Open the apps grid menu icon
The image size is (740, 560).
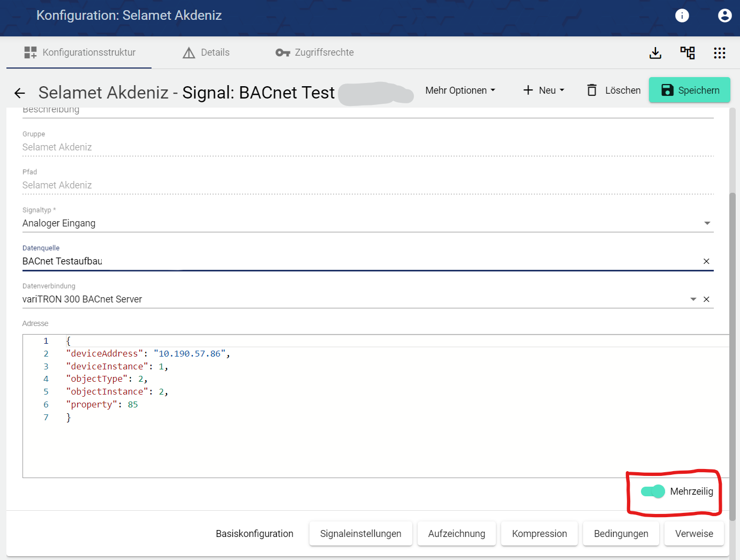tap(719, 52)
